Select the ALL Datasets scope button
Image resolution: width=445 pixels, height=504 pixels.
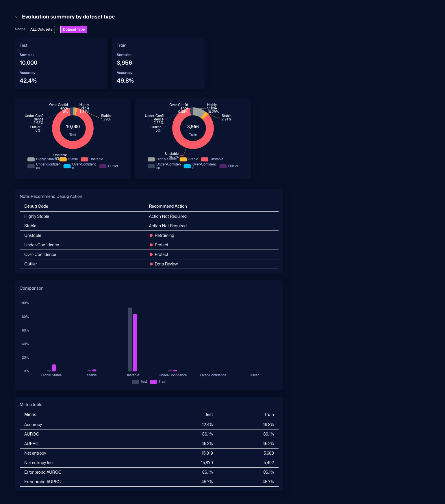[x=41, y=29]
